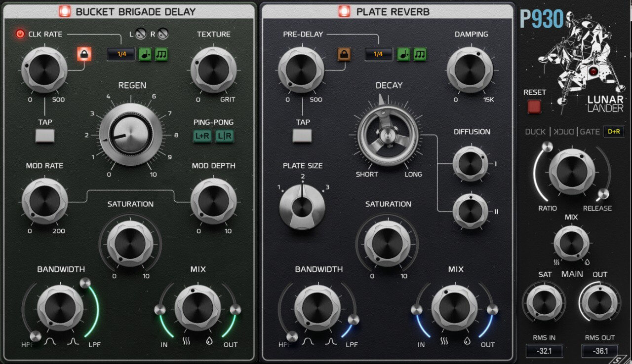632x364 pixels.
Task: Select the dotted note sync icon in Bucket Brigade Delay
Action: (x=145, y=54)
